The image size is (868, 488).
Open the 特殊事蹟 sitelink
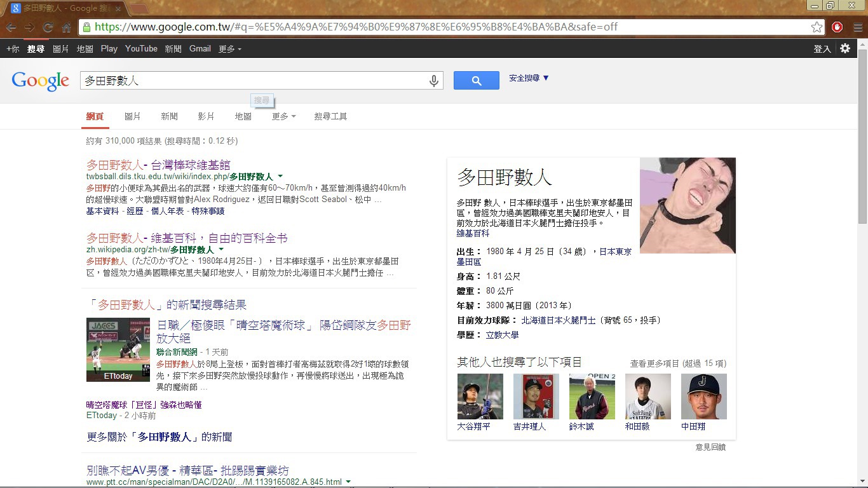point(208,211)
